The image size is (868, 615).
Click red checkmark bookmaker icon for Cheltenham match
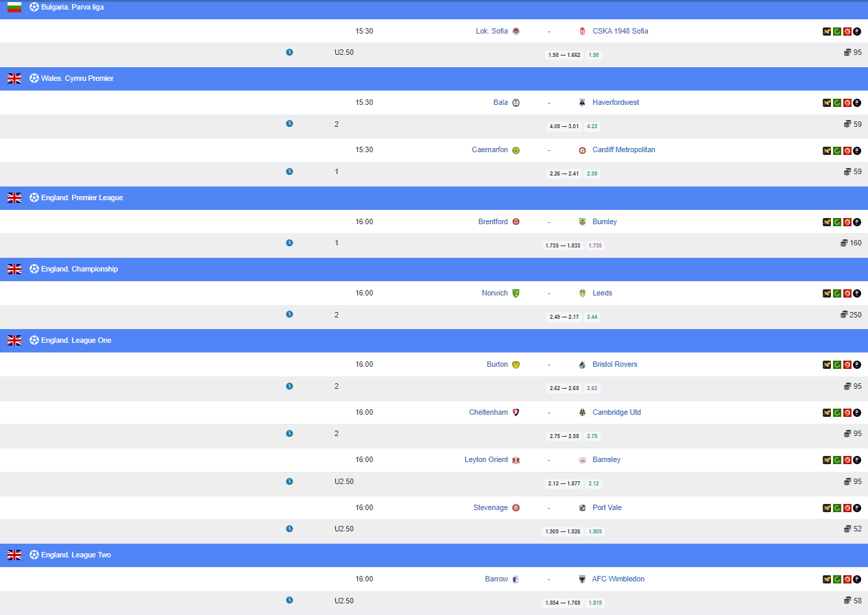click(x=847, y=413)
